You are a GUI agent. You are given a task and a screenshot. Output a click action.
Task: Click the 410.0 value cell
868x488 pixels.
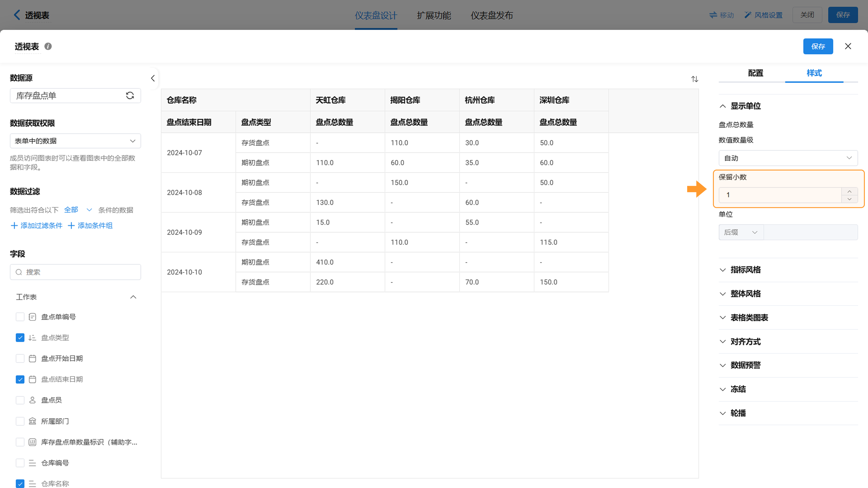tap(347, 262)
